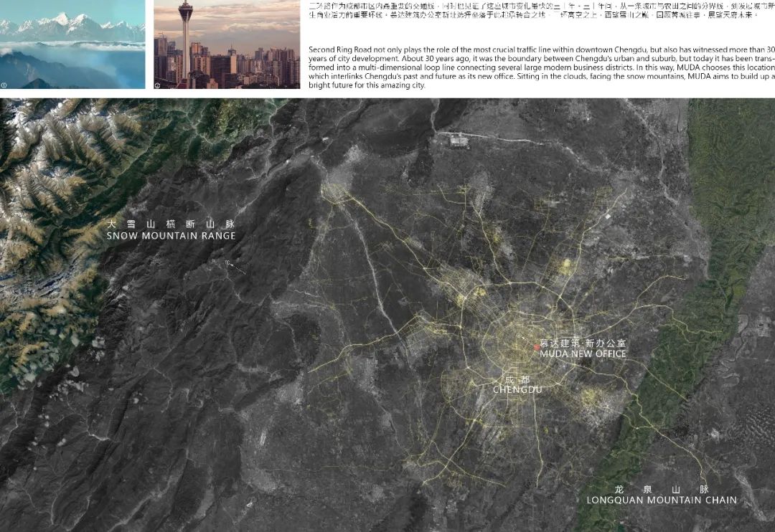This screenshot has width=775, height=532.
Task: Select the SNOW MOUNTAIN RANGE label
Action: (x=171, y=236)
